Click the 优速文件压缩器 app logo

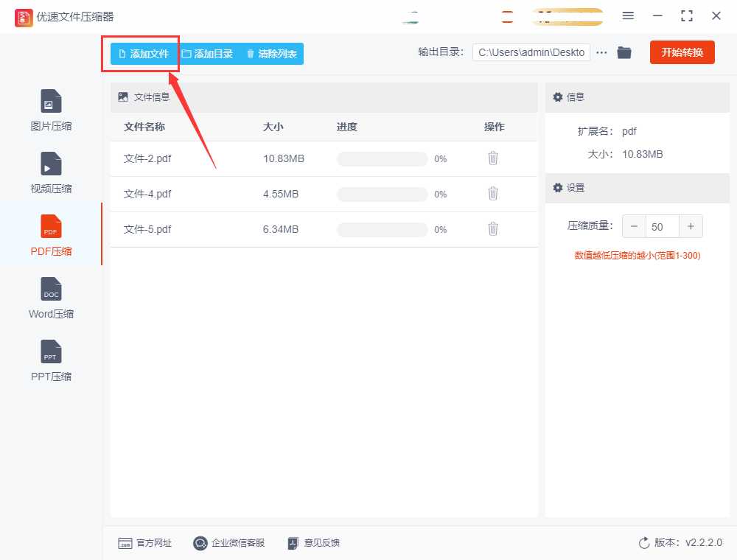point(24,18)
